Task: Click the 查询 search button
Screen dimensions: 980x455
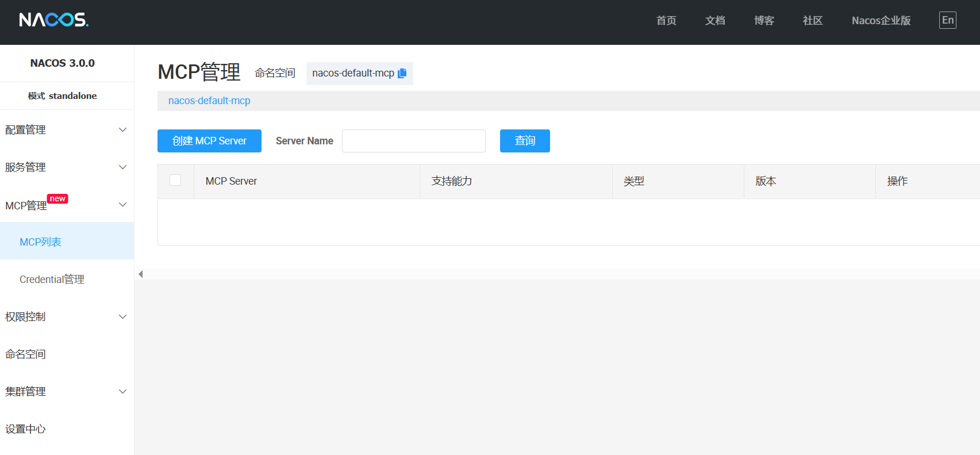Action: click(525, 141)
